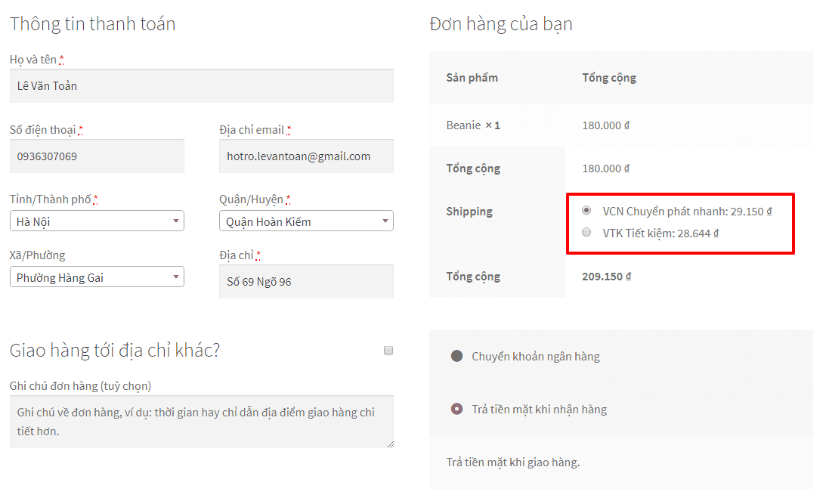Click inside the order notes text area

click(x=201, y=422)
